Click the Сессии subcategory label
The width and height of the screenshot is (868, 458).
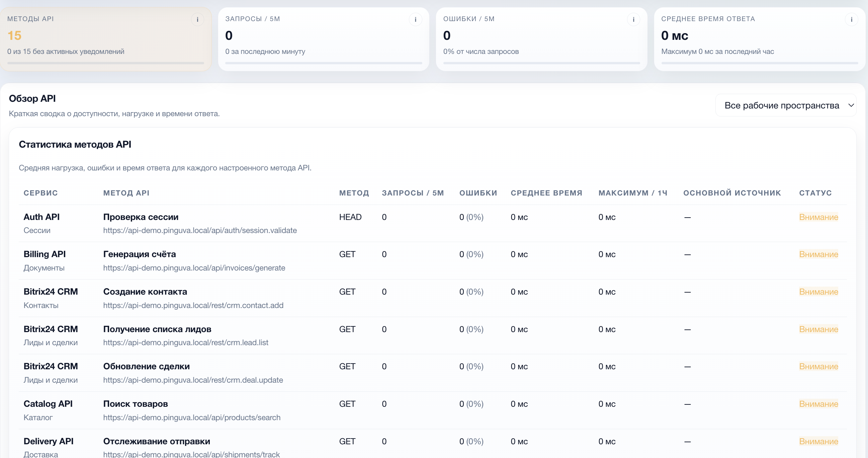coord(37,230)
